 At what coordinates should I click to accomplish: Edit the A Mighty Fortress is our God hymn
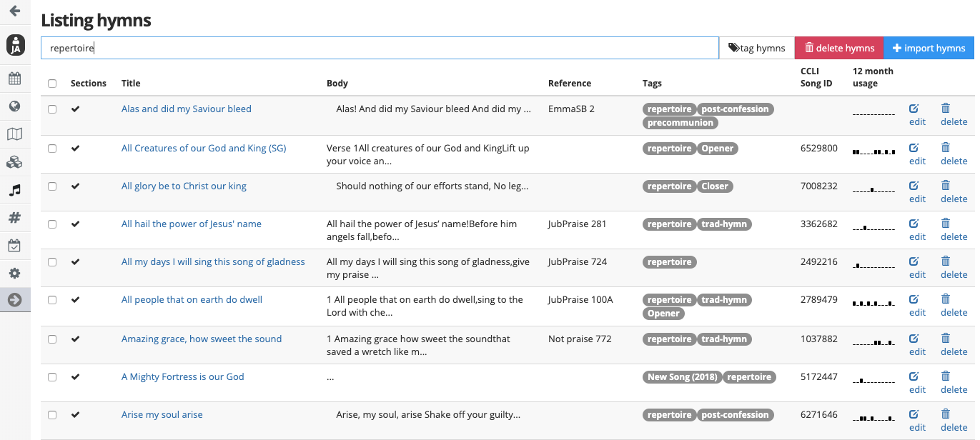[x=916, y=382]
